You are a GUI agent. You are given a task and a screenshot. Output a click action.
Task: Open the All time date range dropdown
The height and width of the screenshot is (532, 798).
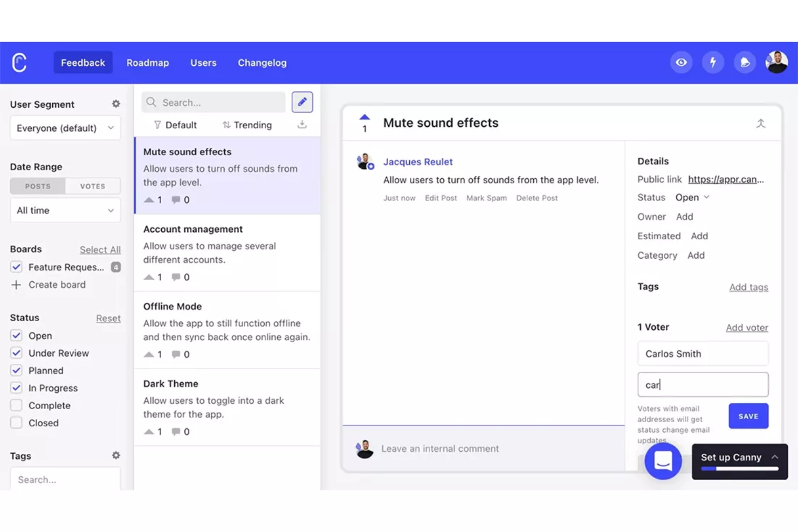[x=65, y=210]
